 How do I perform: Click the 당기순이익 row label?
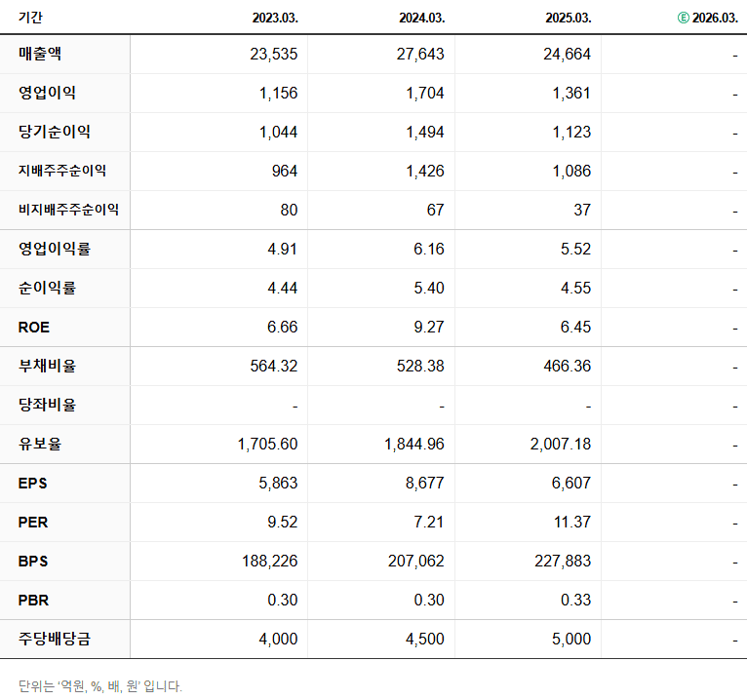(x=55, y=132)
